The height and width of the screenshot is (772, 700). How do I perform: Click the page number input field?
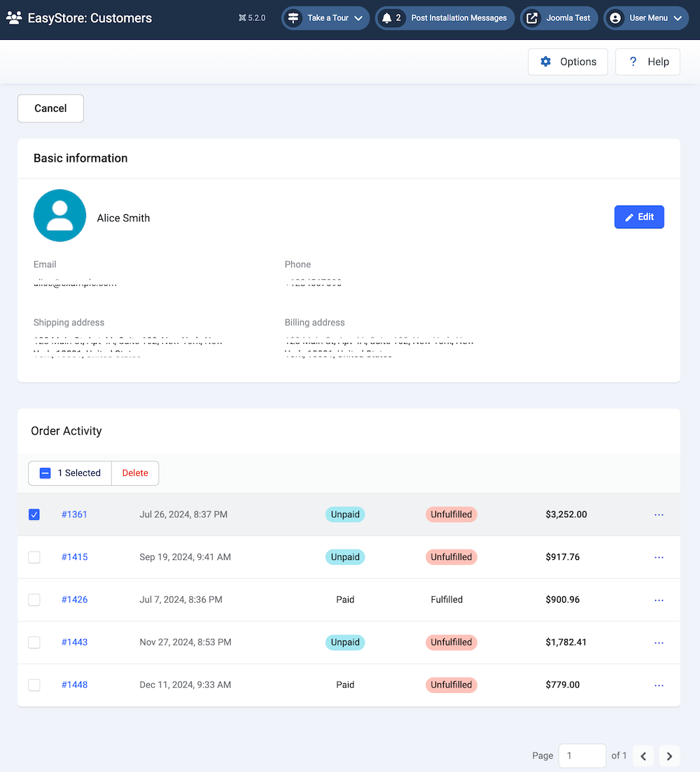(x=582, y=756)
